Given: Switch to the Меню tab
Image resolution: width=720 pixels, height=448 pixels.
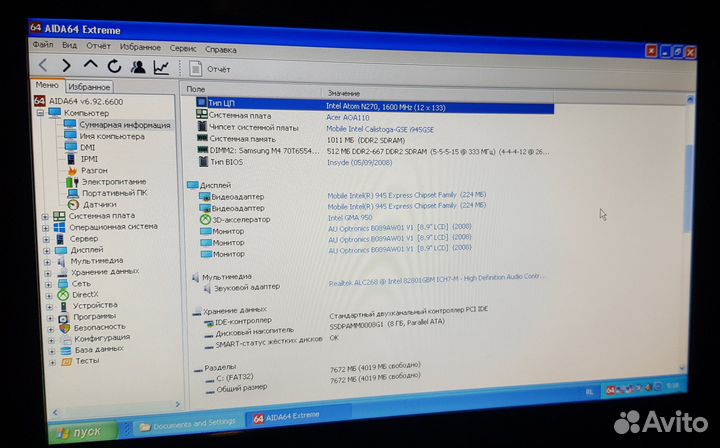Looking at the screenshot, I should pos(47,85).
